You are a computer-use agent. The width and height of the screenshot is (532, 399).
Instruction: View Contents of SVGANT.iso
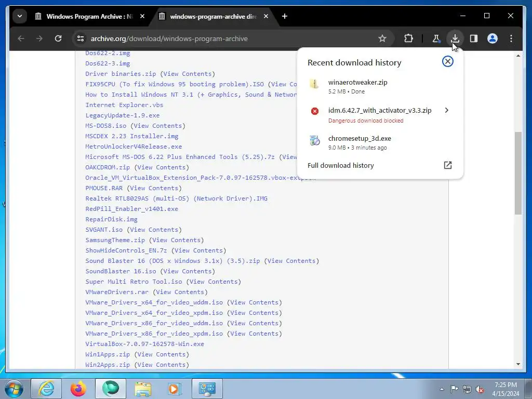coord(154,230)
